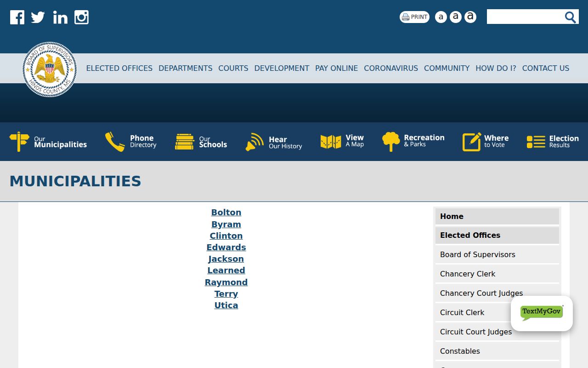
Task: Follow the Clinton link
Action: [x=226, y=236]
